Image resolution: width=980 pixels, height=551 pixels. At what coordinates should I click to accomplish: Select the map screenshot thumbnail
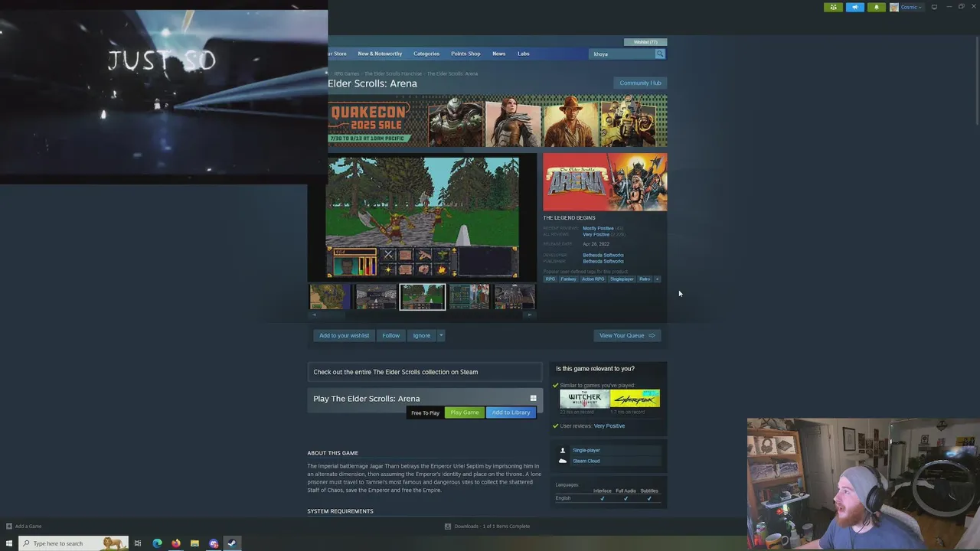pos(329,297)
